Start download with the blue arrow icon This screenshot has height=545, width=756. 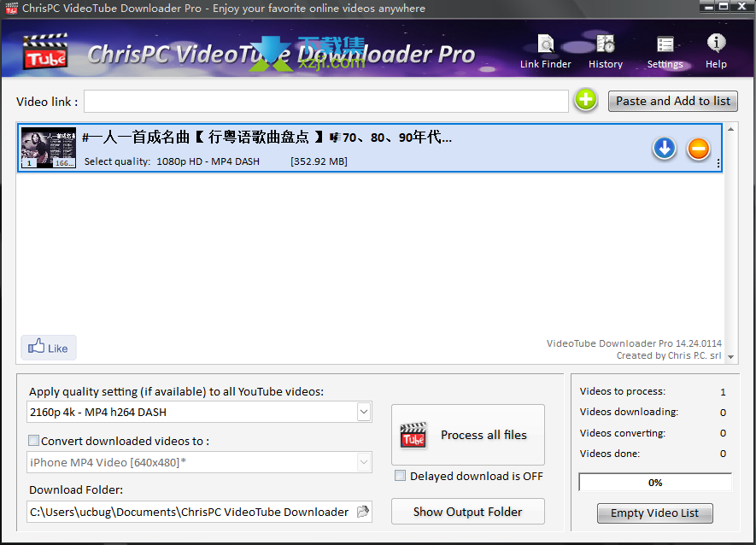tap(665, 149)
